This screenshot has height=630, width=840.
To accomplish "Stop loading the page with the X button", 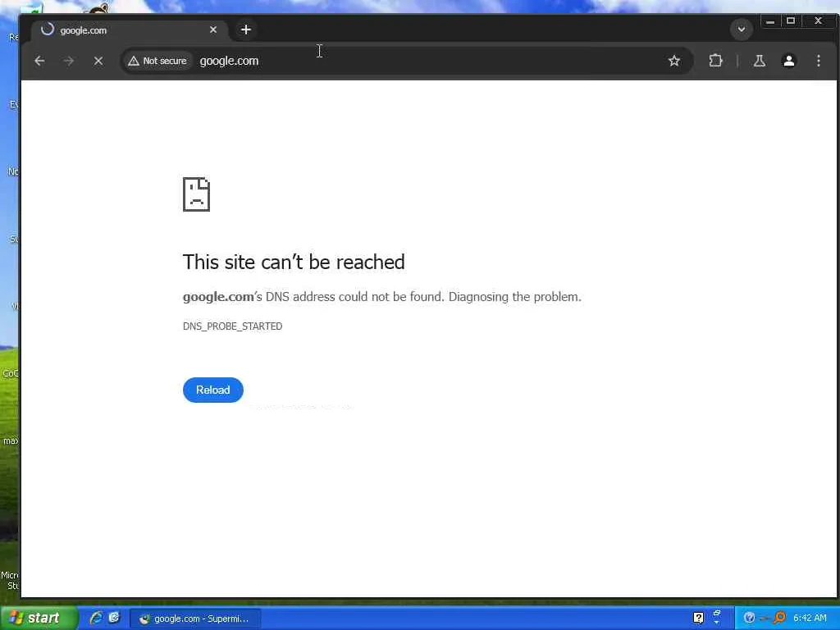I will point(98,61).
